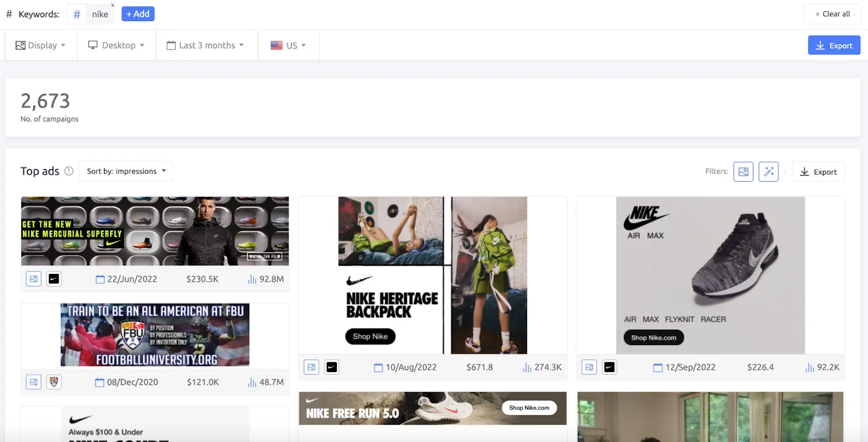Click image icon under Air Max ad

coord(589,367)
